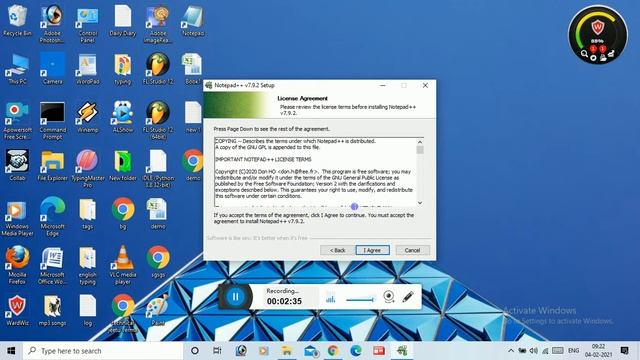Viewport: 640px width, 360px height.
Task: Select the Mozilla Firefox desktop shortcut
Action: point(17,265)
